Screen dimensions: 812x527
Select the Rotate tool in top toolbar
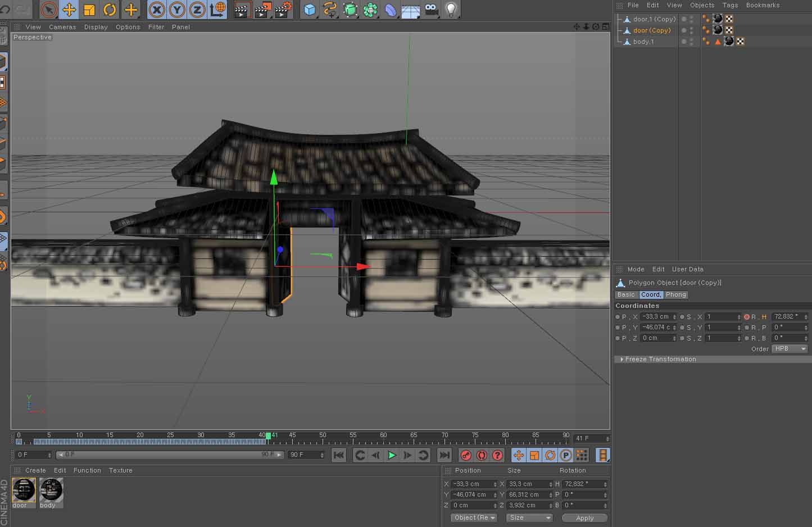pyautogui.click(x=110, y=10)
